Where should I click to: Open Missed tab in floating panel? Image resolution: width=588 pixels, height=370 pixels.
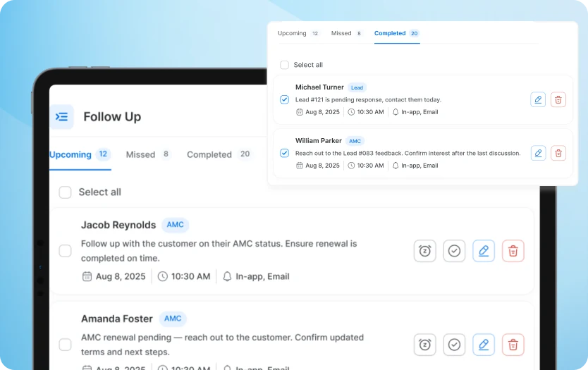point(347,33)
